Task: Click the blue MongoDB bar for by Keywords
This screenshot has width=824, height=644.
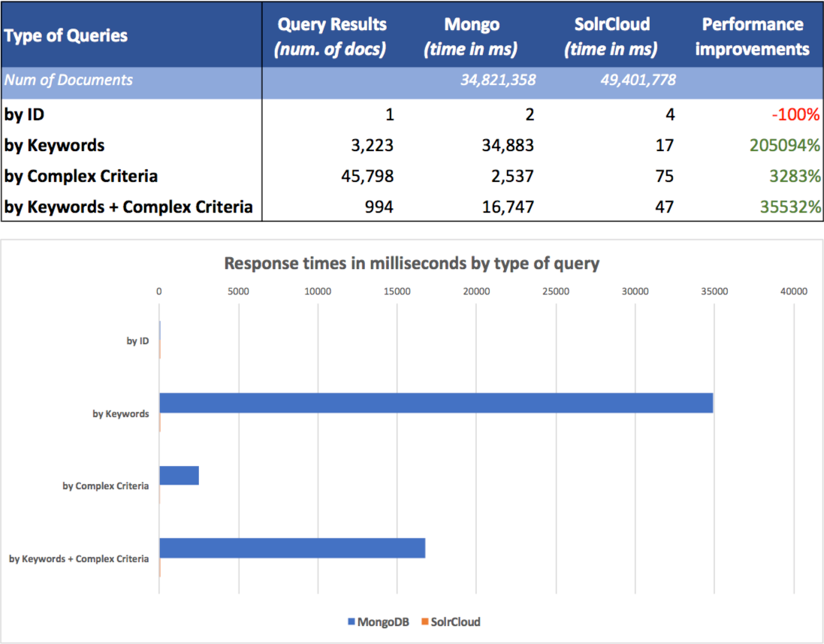Action: 436,404
